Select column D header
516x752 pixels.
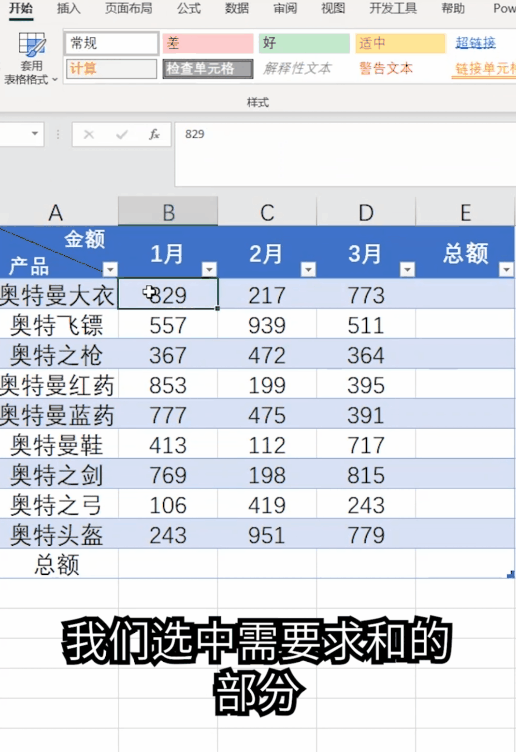366,212
